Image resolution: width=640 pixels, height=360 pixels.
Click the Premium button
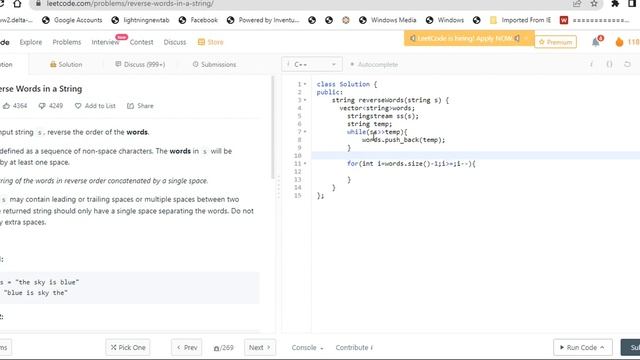(x=556, y=42)
